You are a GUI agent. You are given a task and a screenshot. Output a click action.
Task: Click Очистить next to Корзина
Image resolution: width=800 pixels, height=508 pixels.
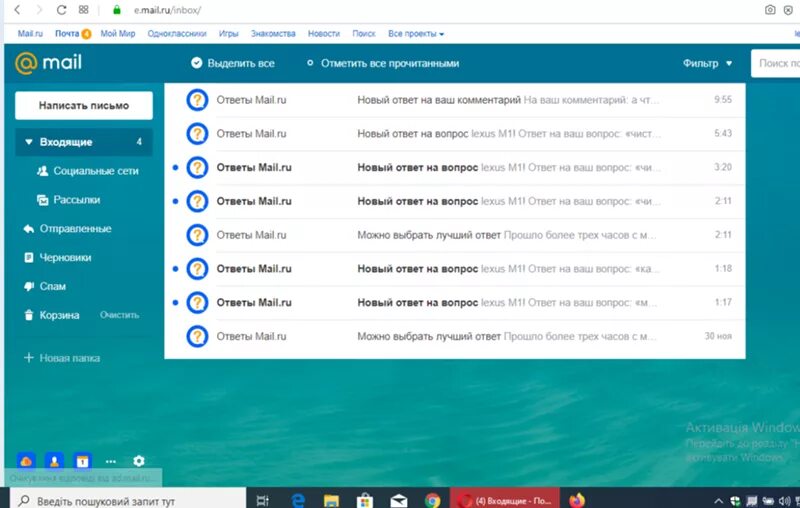[119, 315]
